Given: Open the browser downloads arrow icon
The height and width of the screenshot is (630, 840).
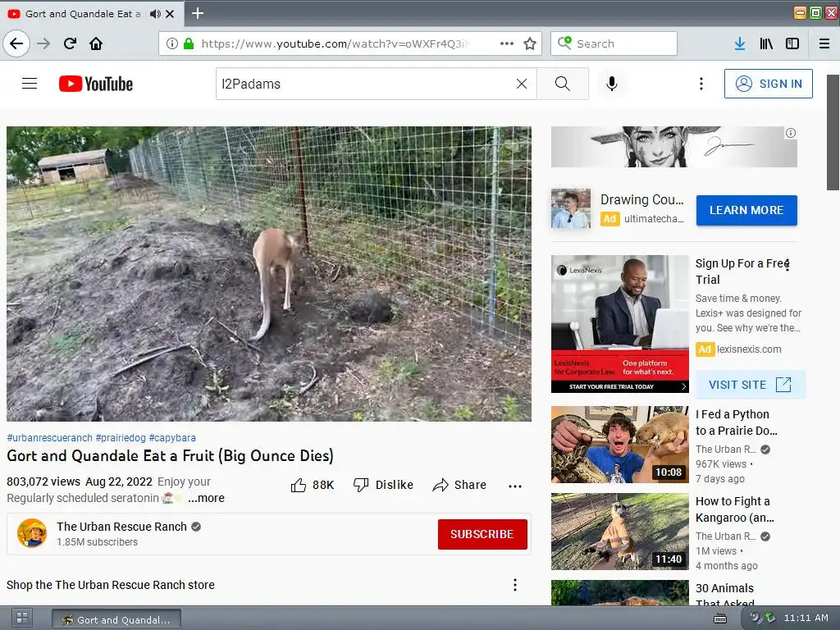Looking at the screenshot, I should [x=740, y=43].
